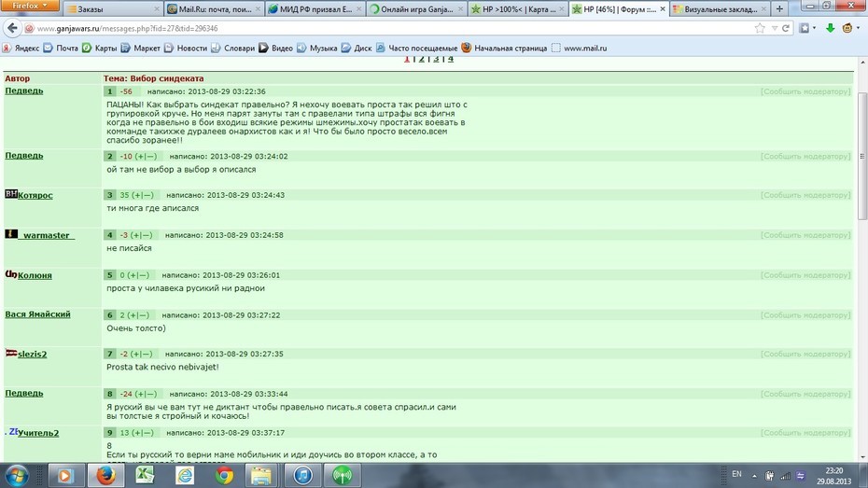Open Часто посещаемые bookmark folder

coord(417,49)
